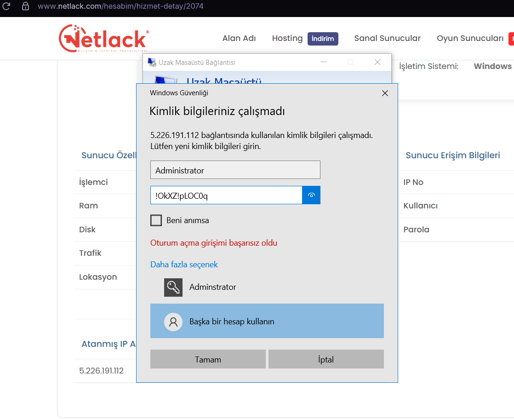Click the Disk row label
Image resolution: width=514 pixels, height=420 pixels.
tap(87, 230)
